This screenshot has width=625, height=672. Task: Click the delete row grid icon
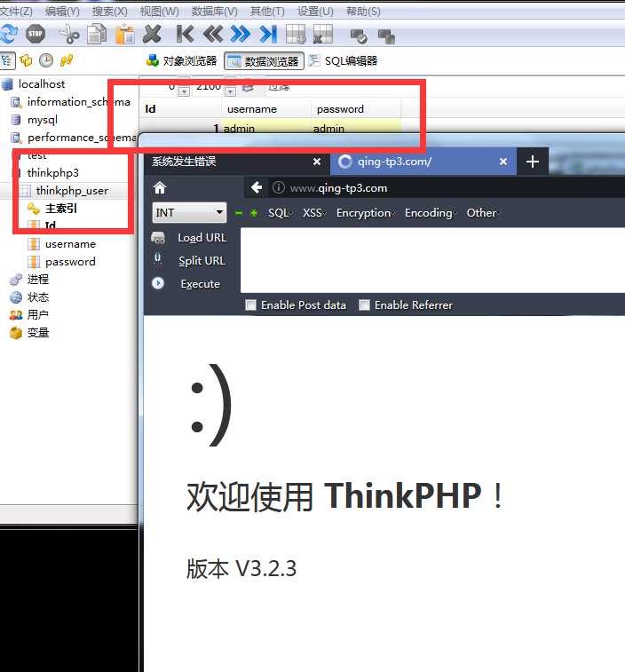click(323, 34)
